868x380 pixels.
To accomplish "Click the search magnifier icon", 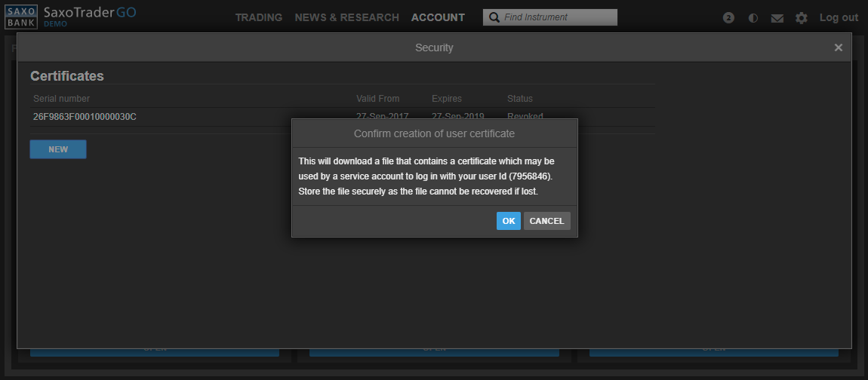I will click(x=494, y=17).
